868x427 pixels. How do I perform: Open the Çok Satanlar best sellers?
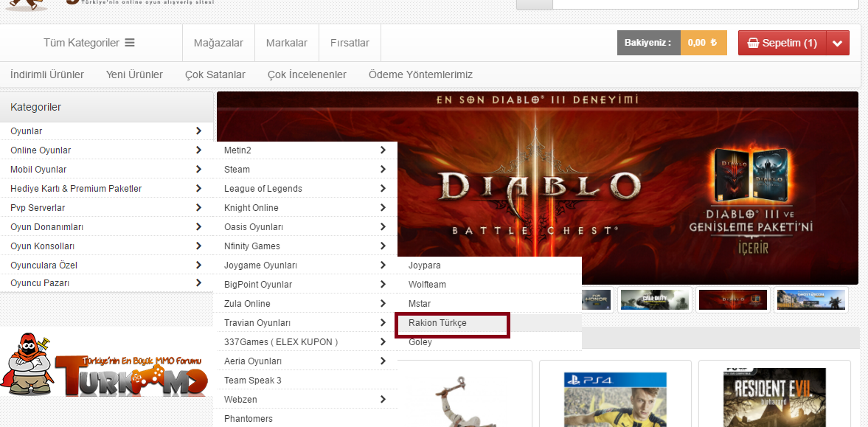215,74
